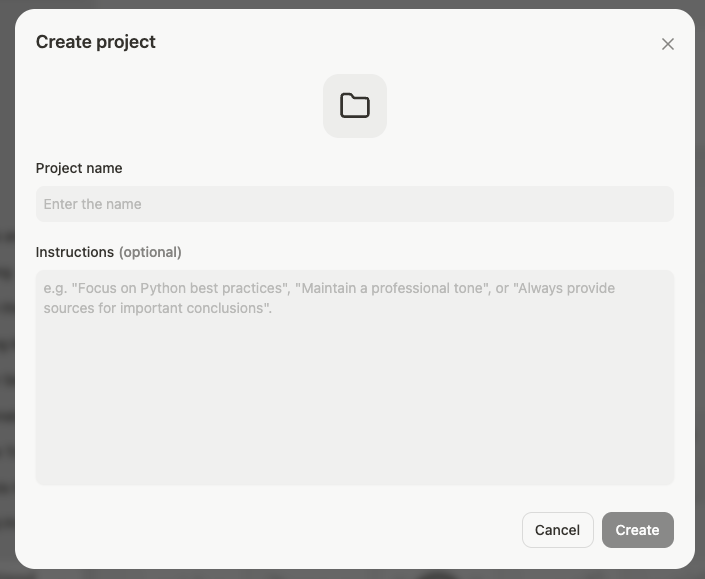This screenshot has height=579, width=705.
Task: Confirm project creation with Create
Action: click(637, 530)
